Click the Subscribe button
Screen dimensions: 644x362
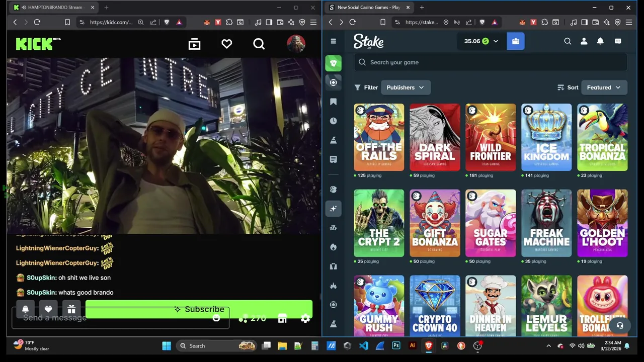(199, 309)
